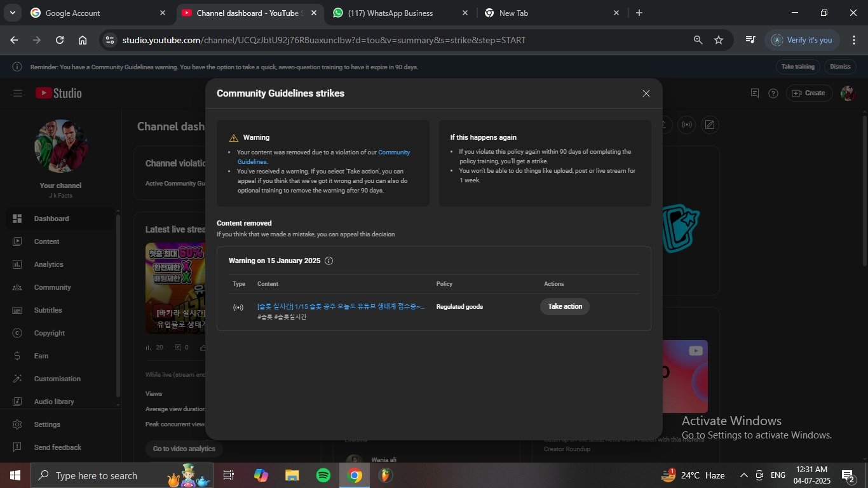Open the notification center icon

pyautogui.click(x=848, y=475)
